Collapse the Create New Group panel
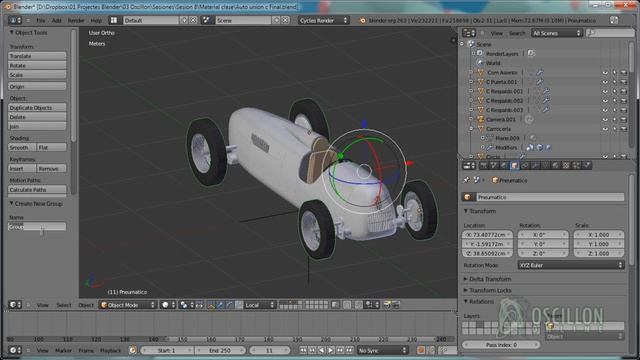 point(36,204)
